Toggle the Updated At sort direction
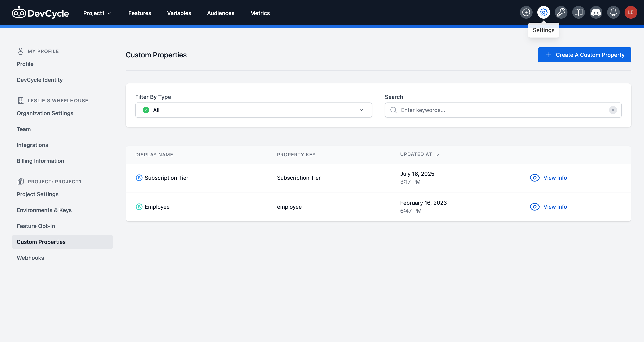 (x=437, y=155)
